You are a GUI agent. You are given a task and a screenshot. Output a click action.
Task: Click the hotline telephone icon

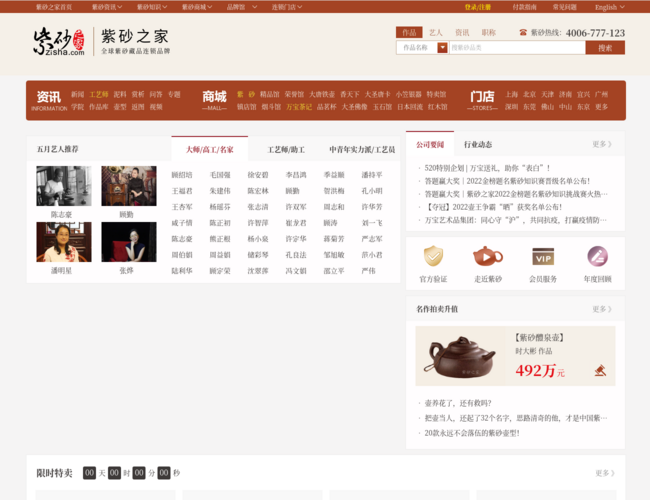click(523, 33)
